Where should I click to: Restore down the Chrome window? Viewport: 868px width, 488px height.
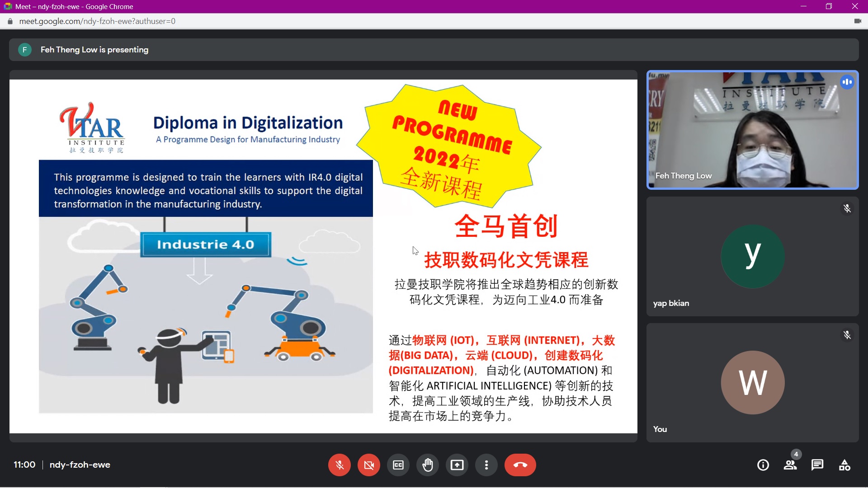pos(829,6)
